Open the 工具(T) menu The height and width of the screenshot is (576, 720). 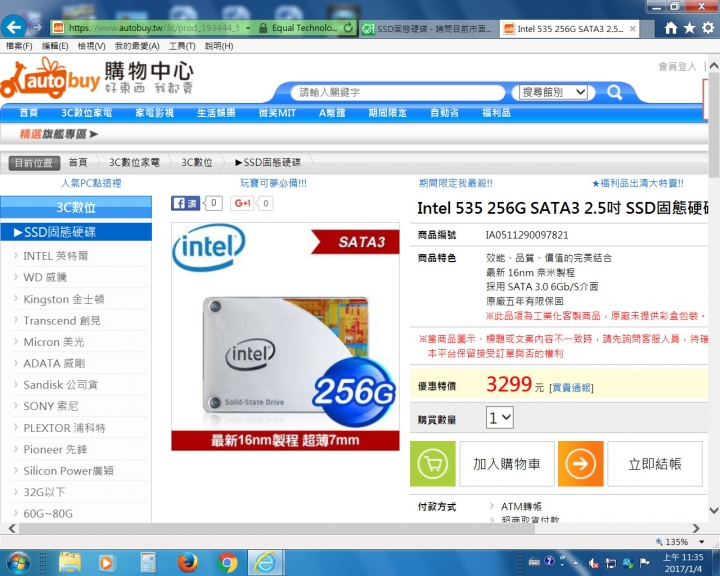point(182,46)
